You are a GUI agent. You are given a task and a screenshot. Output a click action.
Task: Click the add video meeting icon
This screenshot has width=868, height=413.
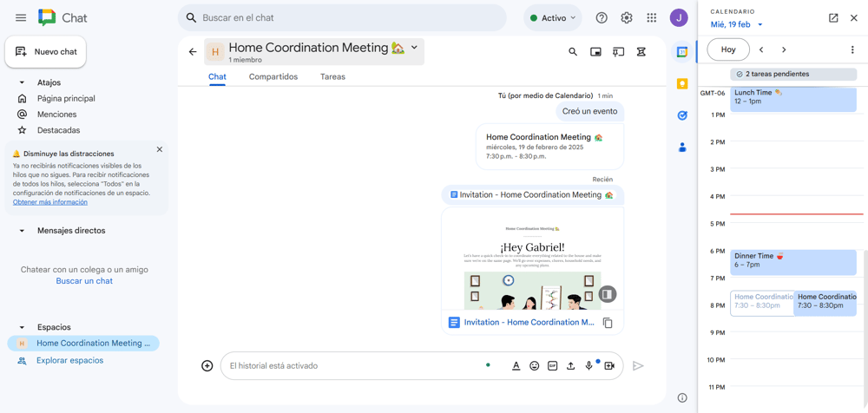[x=609, y=366]
